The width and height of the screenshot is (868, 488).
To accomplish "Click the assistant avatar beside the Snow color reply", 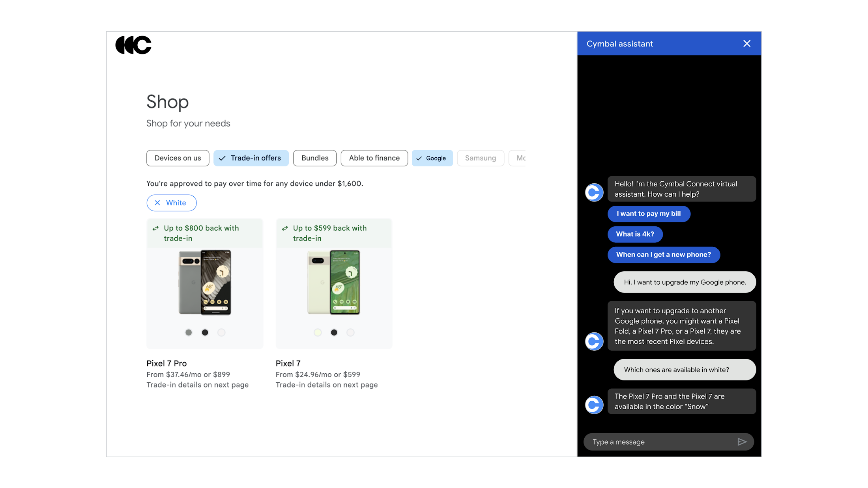I will point(594,405).
